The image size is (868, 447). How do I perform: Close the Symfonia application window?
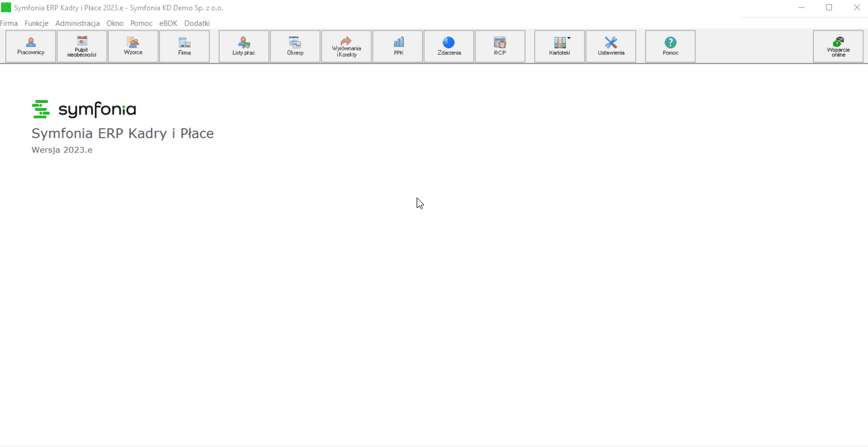point(856,7)
